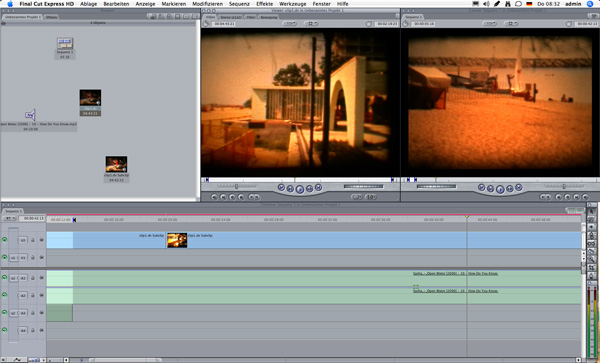Screen dimensions: 600x363
Task: Select the Sequenz 1 tab in Canvas
Action: pyautogui.click(x=413, y=17)
